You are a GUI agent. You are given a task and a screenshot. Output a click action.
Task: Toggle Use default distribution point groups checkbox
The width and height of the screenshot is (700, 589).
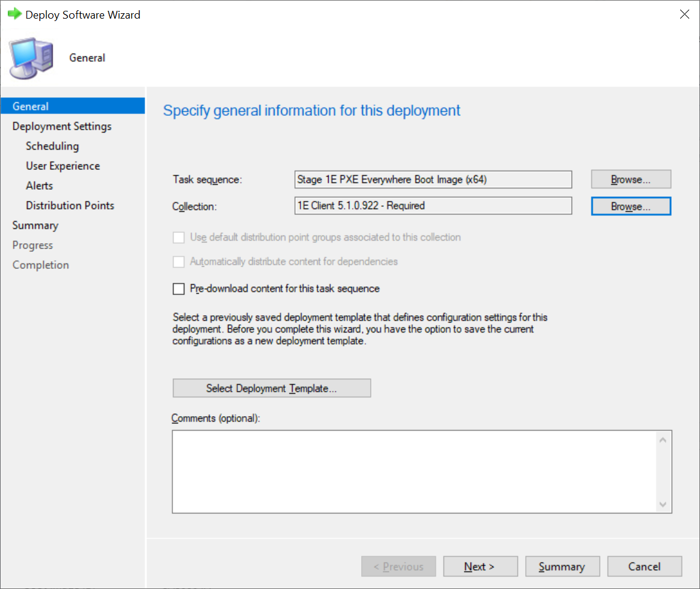click(178, 237)
